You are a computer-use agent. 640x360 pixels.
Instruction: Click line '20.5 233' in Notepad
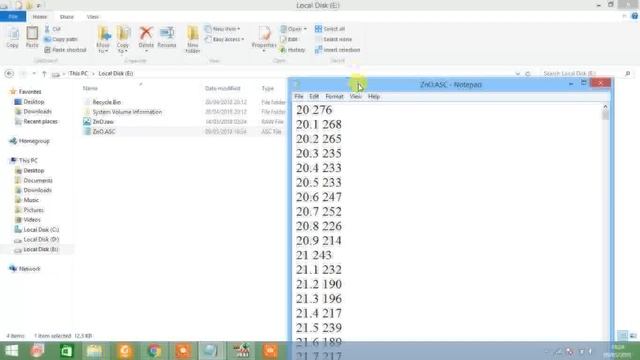[x=319, y=182]
